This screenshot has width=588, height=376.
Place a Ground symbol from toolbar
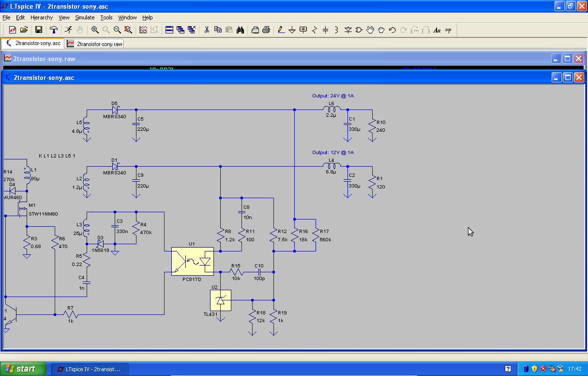[x=292, y=30]
